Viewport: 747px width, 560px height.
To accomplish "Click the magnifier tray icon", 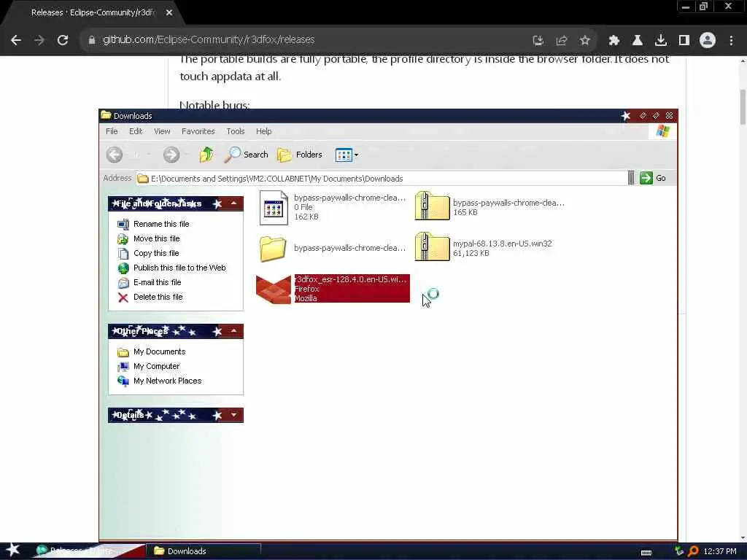I will 693,551.
